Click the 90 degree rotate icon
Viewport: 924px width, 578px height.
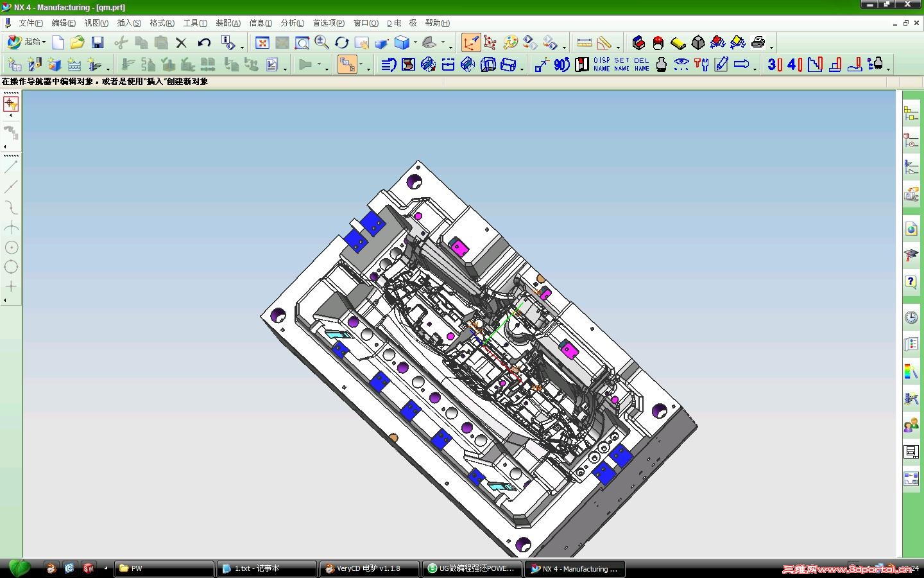click(x=561, y=64)
